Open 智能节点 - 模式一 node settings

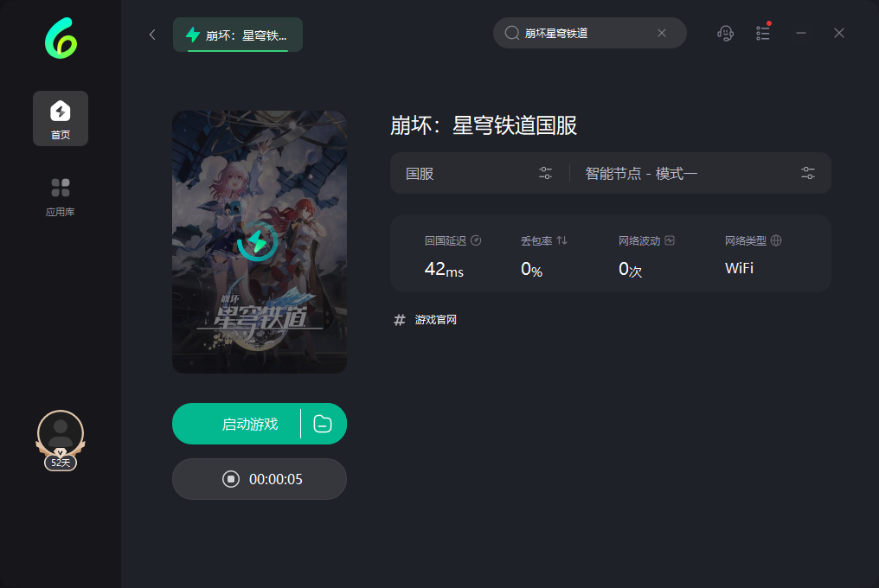[x=700, y=173]
